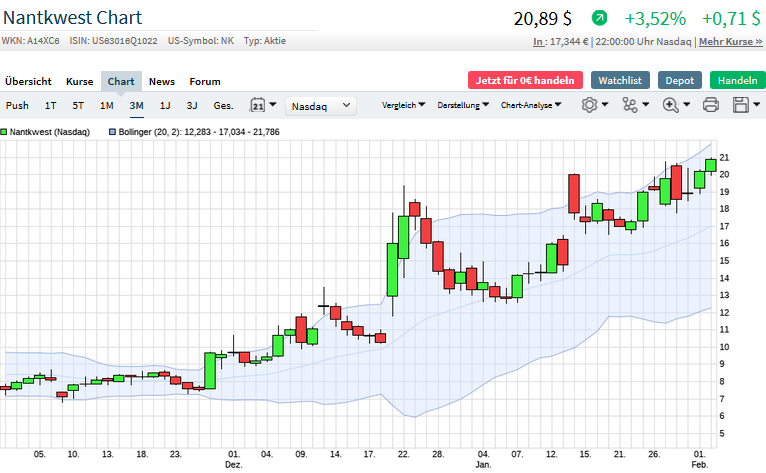Screen dimensions: 766x473
Task: Open the Forum tab
Action: tap(205, 81)
